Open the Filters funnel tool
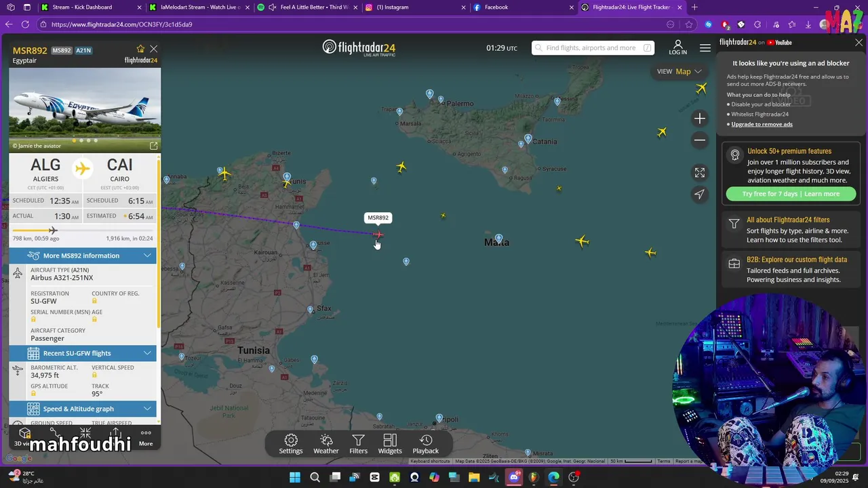The image size is (868, 488). pos(359,444)
